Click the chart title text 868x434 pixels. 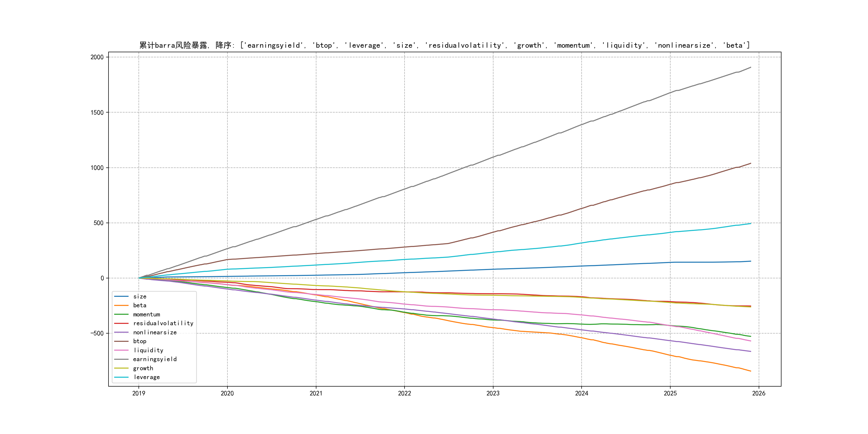[x=444, y=45]
